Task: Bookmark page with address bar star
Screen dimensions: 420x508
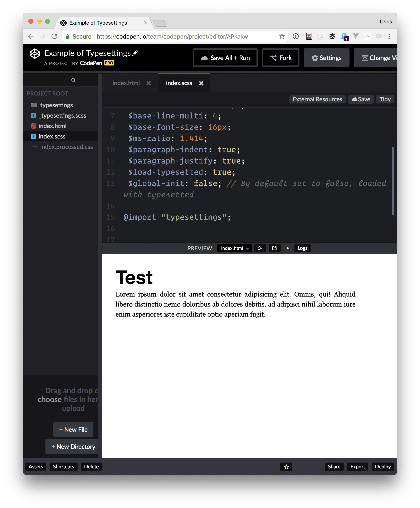Action: click(282, 36)
